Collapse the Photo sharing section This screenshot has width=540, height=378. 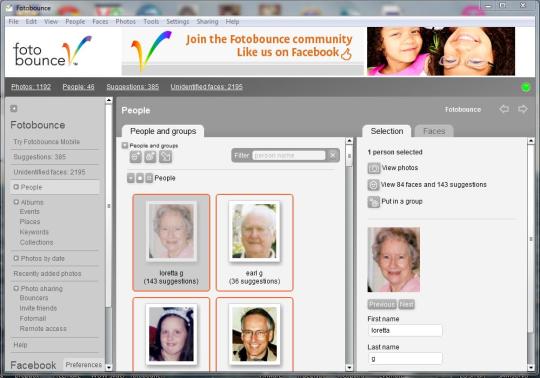click(x=16, y=288)
